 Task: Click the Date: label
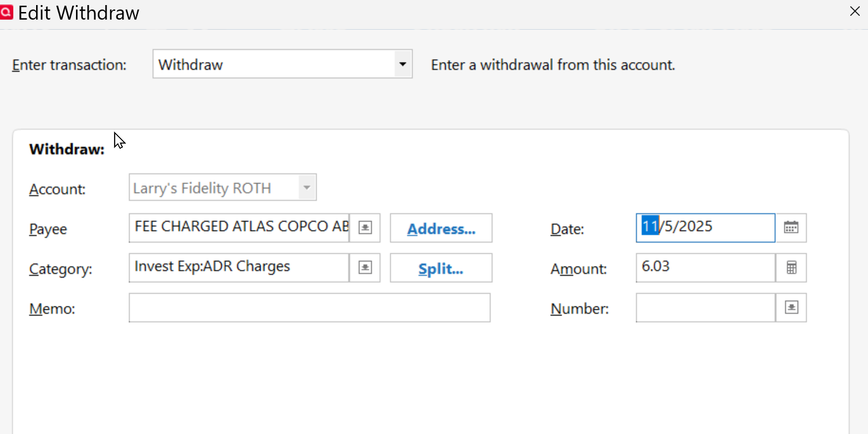pos(567,229)
